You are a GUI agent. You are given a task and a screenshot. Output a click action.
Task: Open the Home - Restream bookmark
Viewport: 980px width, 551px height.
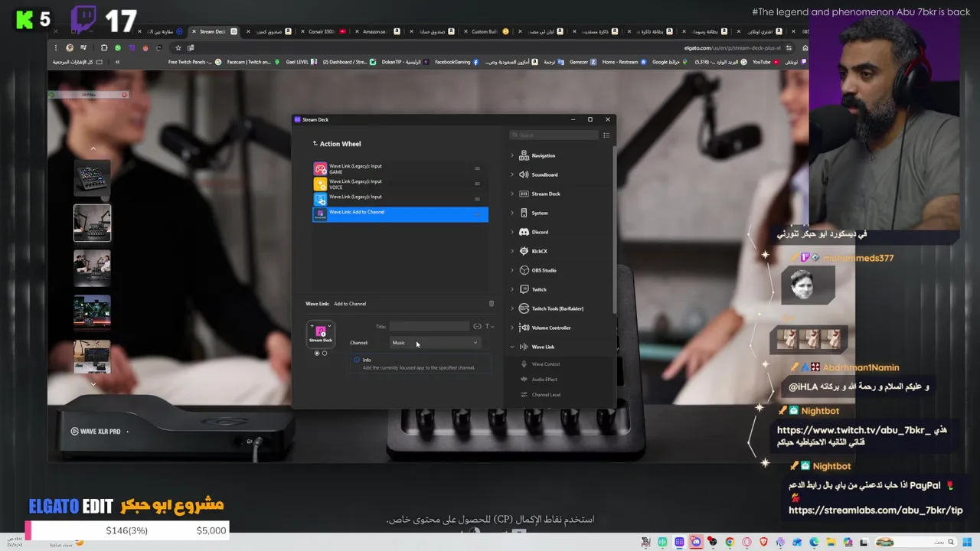click(x=623, y=62)
